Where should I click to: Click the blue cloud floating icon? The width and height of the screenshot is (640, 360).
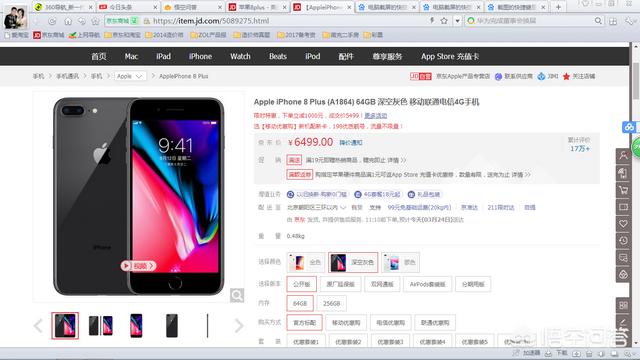(x=629, y=127)
